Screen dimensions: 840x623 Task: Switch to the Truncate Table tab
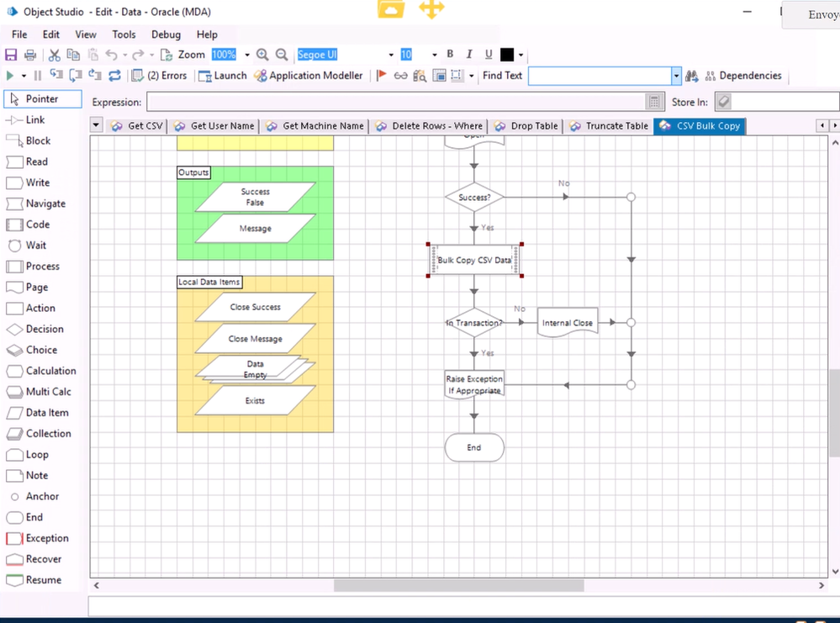[x=609, y=126]
